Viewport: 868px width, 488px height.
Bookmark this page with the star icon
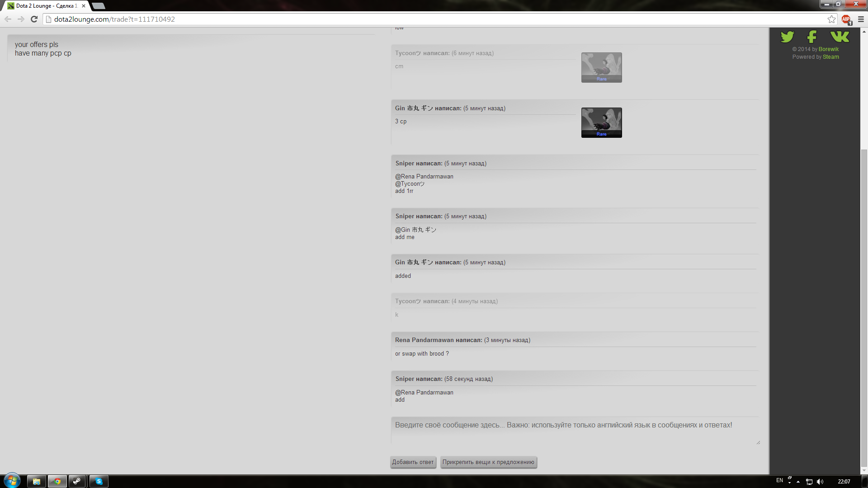pos(831,19)
